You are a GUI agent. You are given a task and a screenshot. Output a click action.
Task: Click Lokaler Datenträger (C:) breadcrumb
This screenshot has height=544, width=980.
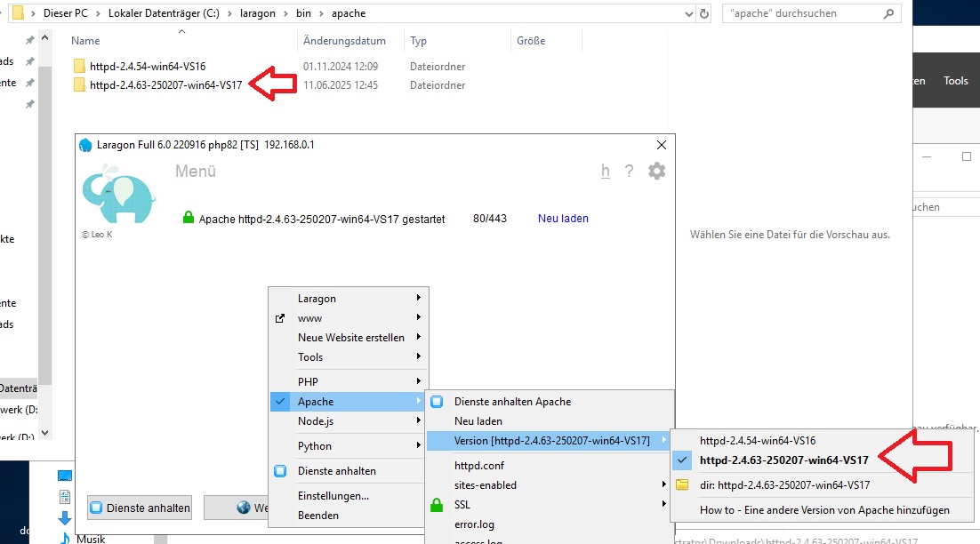coord(164,13)
